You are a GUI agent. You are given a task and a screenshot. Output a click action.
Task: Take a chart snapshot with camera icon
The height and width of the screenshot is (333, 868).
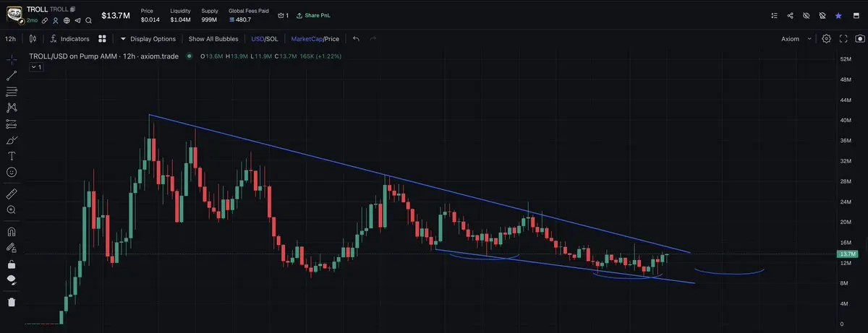point(859,38)
